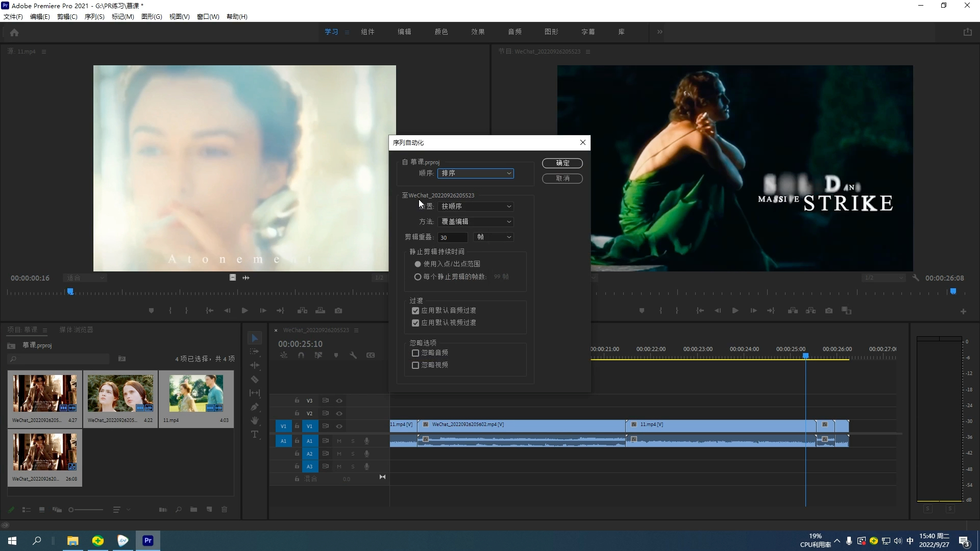
Task: Open the ordering dropdown showing 排序
Action: pyautogui.click(x=475, y=173)
